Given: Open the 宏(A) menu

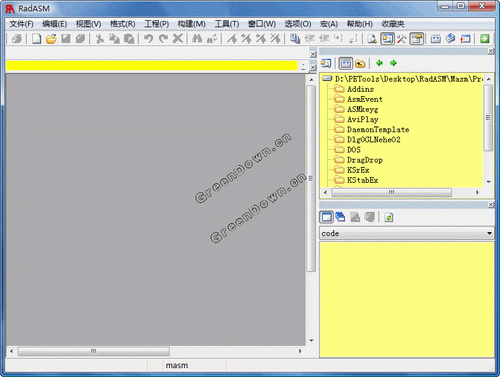Looking at the screenshot, I should pos(329,24).
